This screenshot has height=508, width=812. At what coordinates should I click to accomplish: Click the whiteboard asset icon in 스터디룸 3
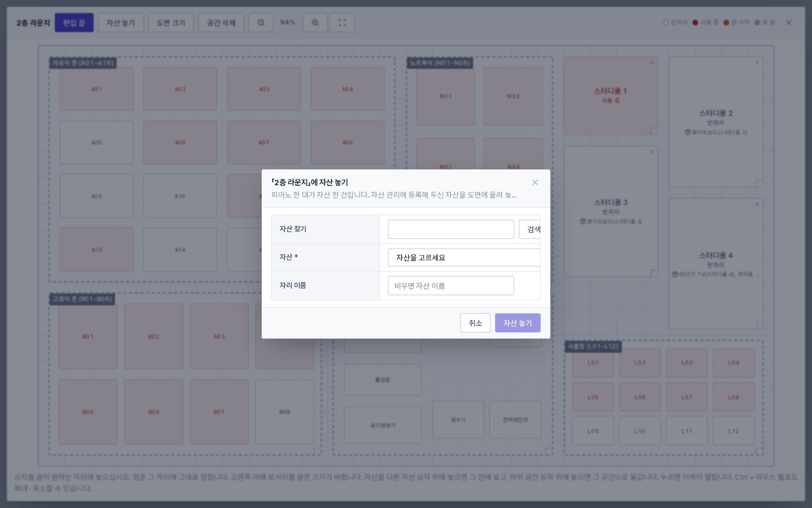click(x=583, y=221)
